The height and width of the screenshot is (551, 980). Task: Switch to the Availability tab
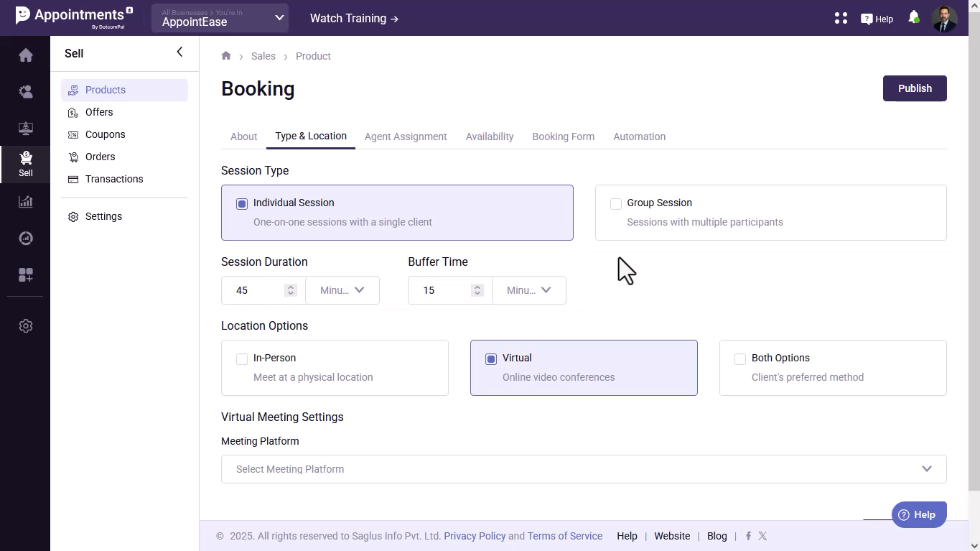click(490, 136)
